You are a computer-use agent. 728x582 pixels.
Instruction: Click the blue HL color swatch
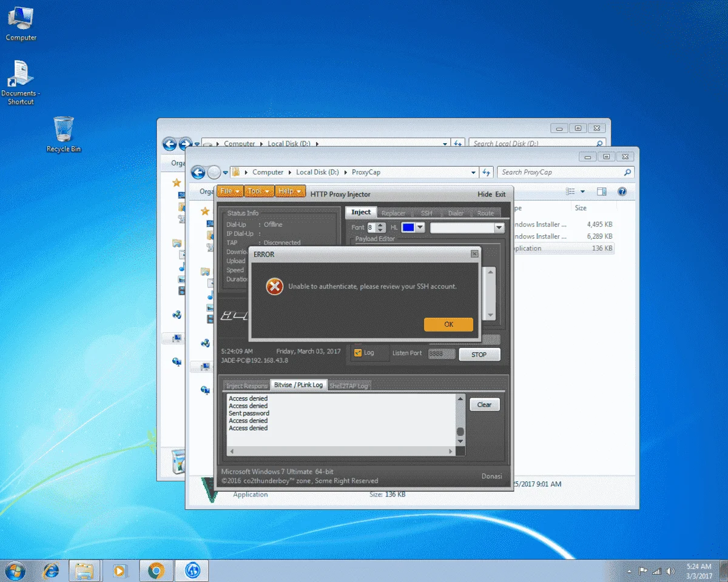[408, 228]
